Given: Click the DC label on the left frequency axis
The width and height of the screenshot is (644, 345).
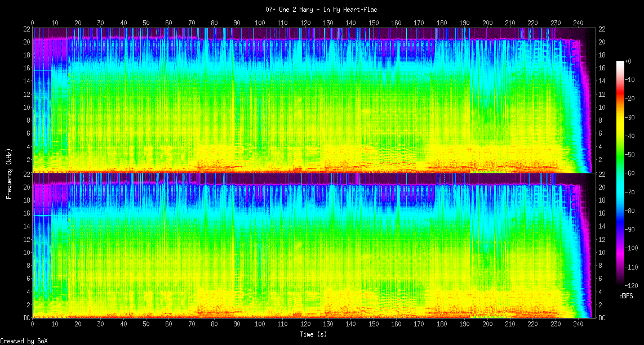Looking at the screenshot, I should [x=26, y=318].
